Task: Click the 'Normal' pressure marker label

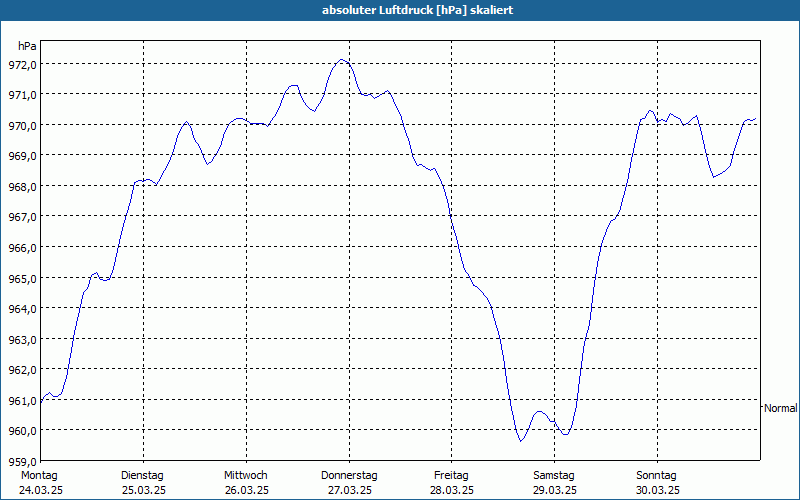Action: click(781, 408)
